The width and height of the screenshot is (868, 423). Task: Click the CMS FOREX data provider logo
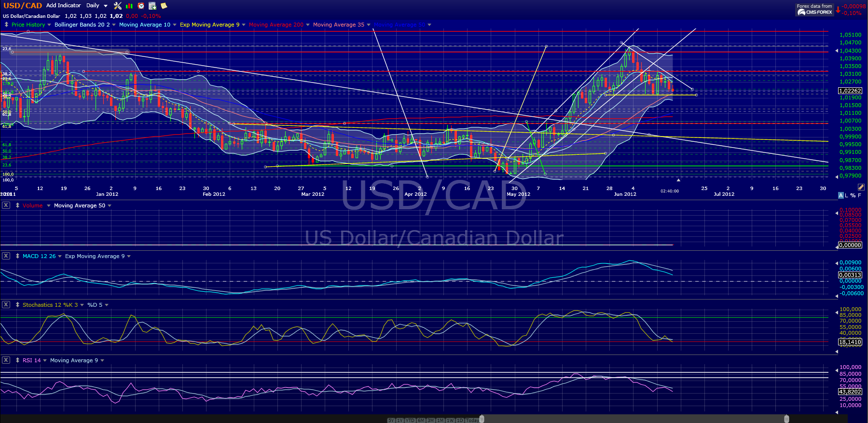[815, 10]
